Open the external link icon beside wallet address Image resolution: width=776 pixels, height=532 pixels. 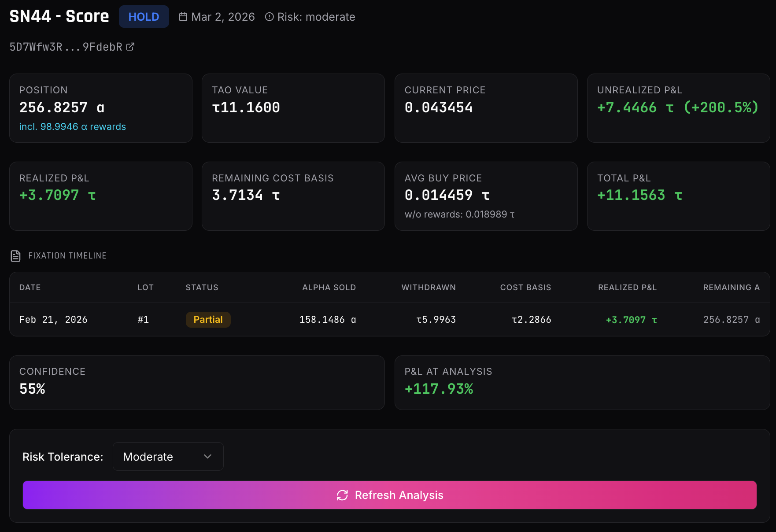tap(130, 47)
